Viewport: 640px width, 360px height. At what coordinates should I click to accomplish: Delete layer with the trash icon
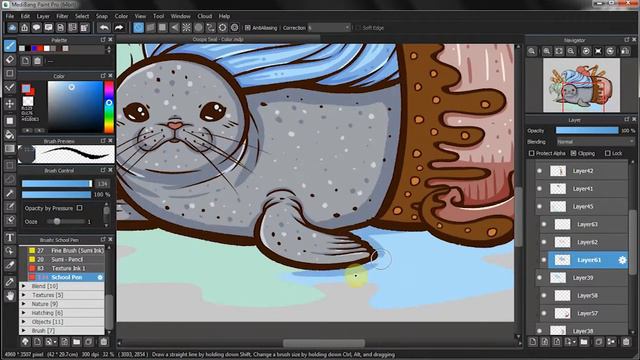(626, 342)
